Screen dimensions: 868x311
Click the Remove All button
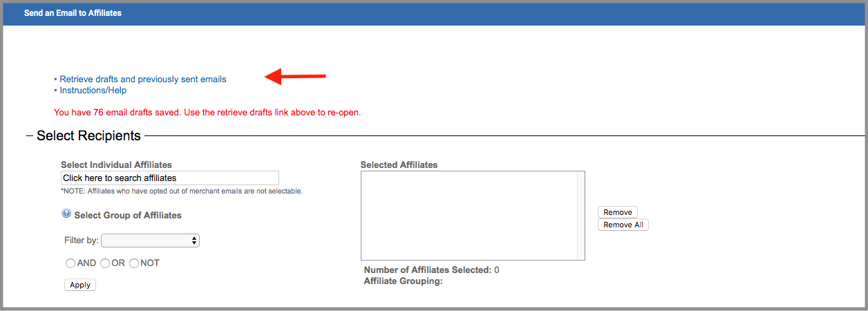623,225
